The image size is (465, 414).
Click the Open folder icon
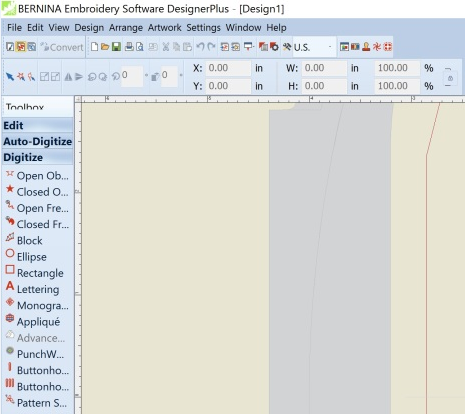coord(105,47)
